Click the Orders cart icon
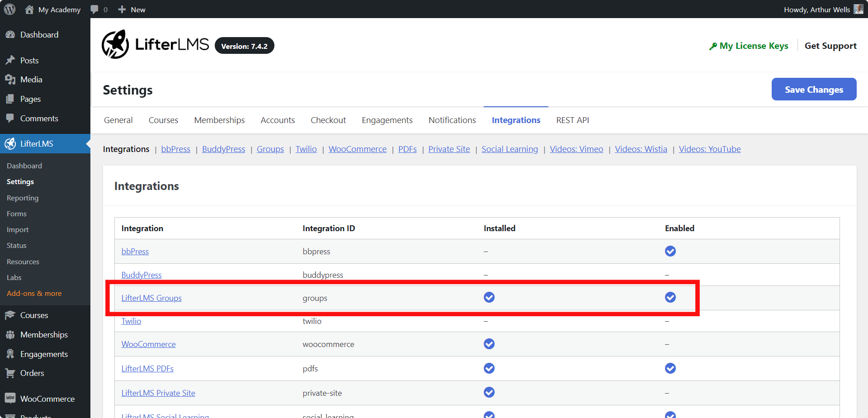Screen dimensions: 868x418 10,373
